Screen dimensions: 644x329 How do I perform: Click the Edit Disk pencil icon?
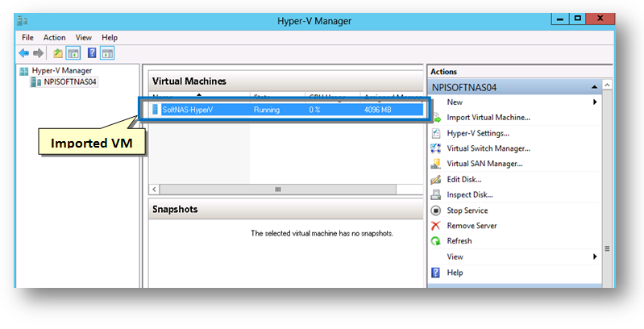pos(436,180)
